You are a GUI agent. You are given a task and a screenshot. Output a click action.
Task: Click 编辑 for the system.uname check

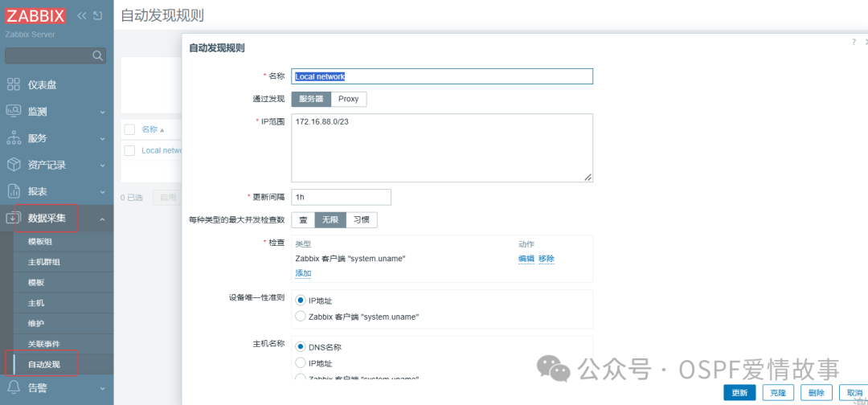(526, 259)
